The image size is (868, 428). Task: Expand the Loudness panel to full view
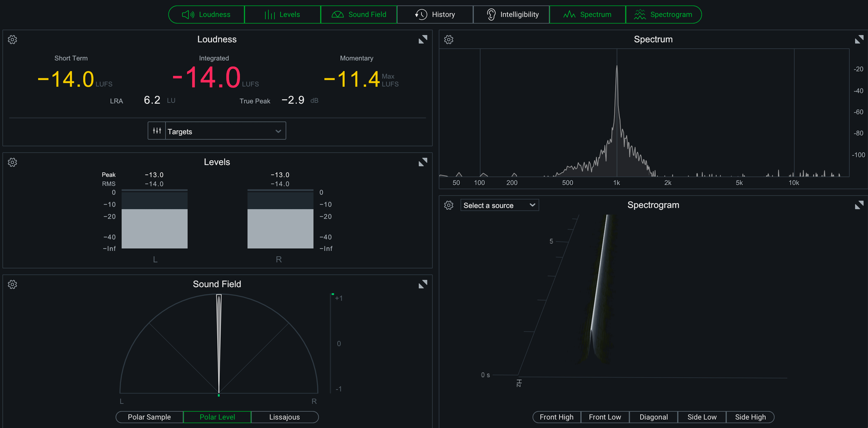click(423, 39)
